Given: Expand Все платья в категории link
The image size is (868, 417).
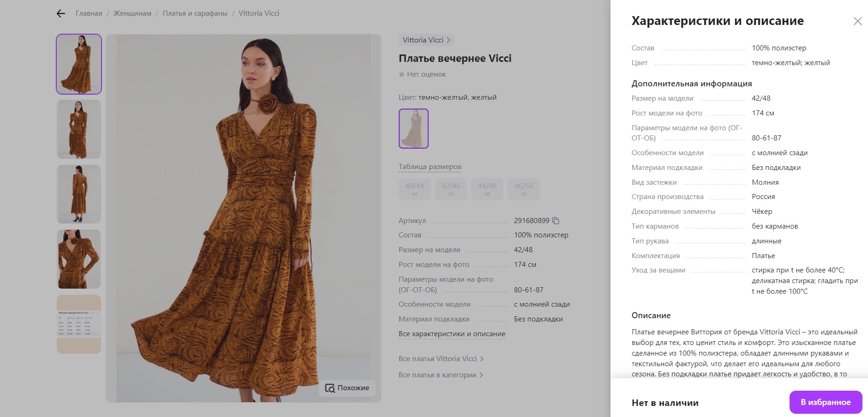Looking at the screenshot, I should click(441, 375).
